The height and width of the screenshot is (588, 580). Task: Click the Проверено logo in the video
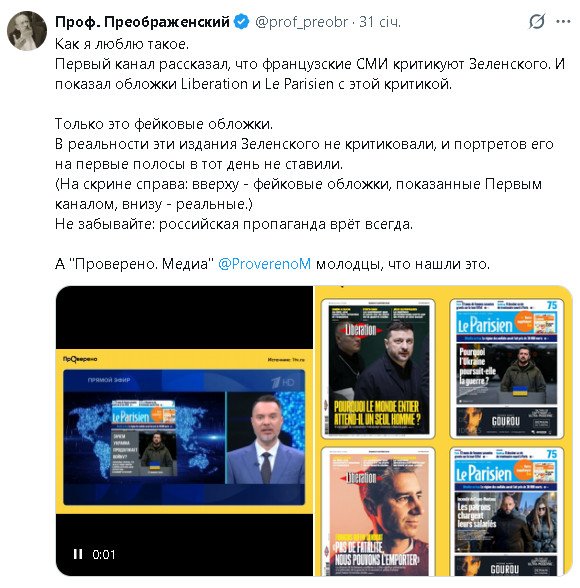point(80,359)
